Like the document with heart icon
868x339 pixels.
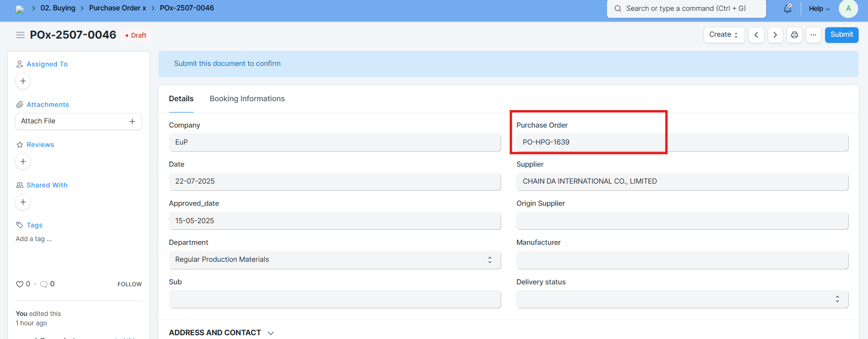[20, 284]
